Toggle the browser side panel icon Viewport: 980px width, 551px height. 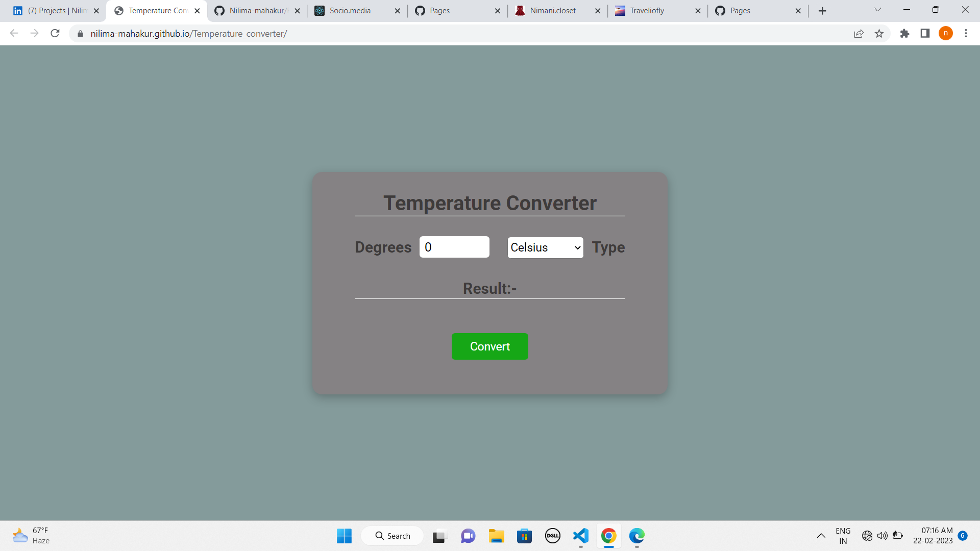925,34
